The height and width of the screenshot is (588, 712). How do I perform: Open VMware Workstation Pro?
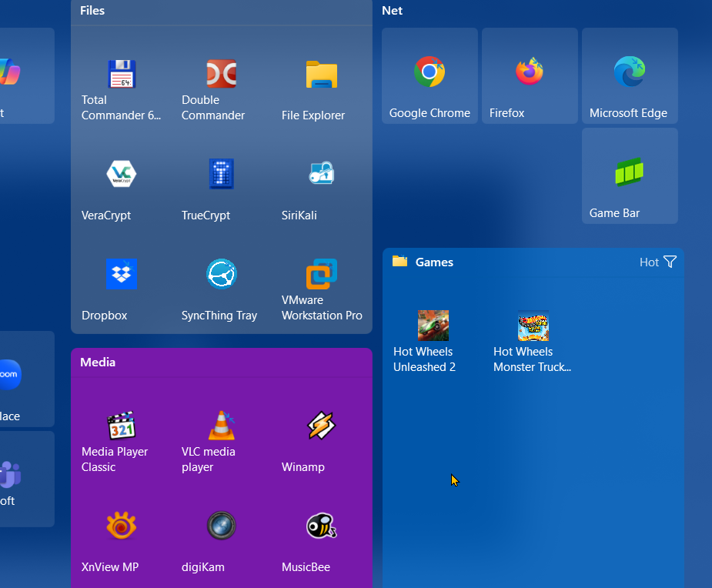point(322,286)
